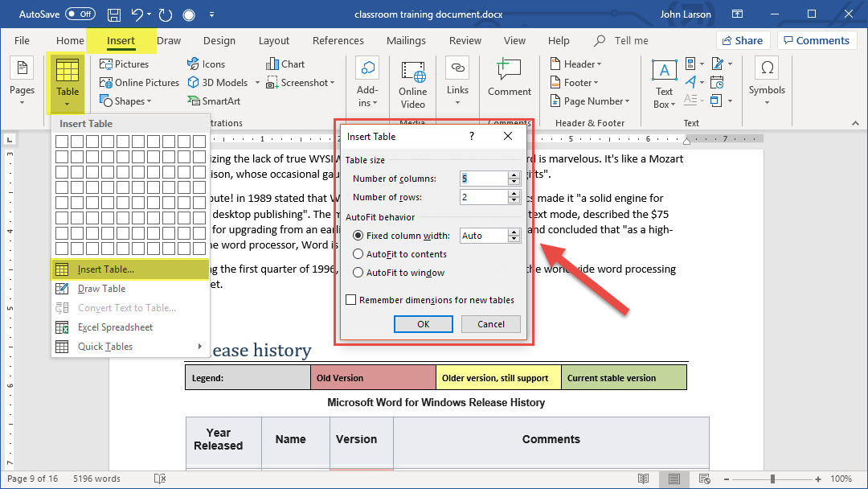Click the Online Video icon
868x489 pixels.
(x=412, y=83)
